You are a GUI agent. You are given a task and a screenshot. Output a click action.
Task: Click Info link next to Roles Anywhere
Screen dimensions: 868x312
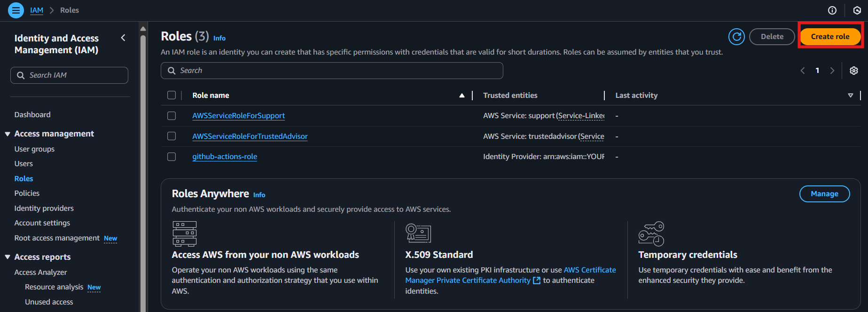click(259, 195)
